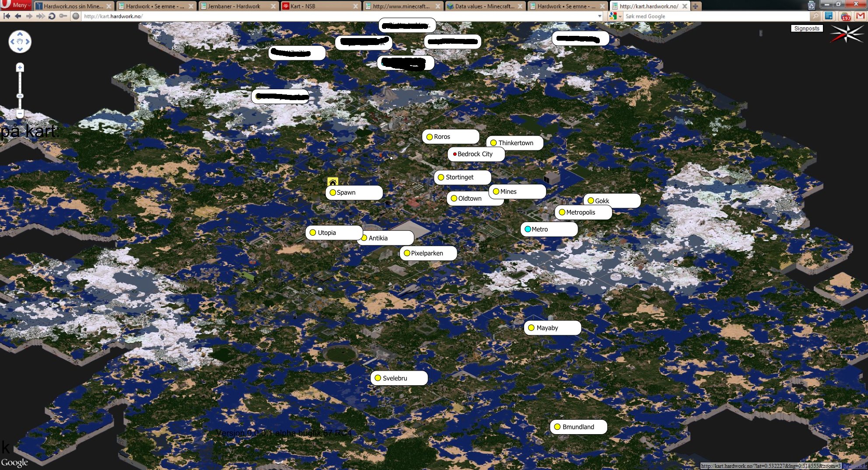Click the site info globe badge

[76, 16]
